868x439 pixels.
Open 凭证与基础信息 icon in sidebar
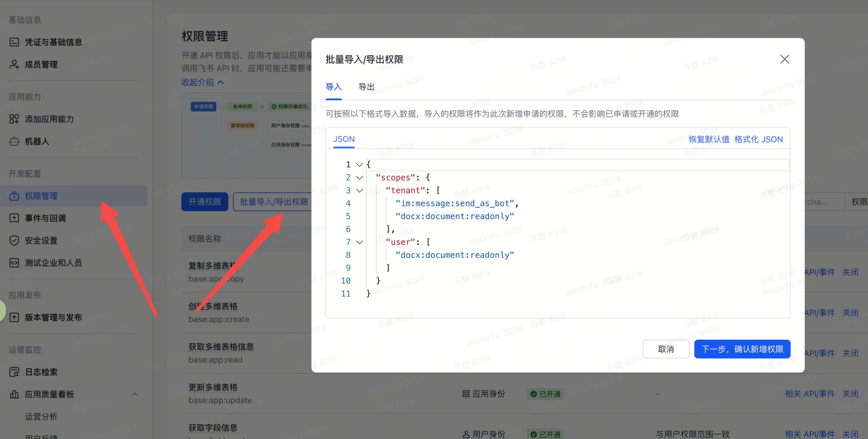click(14, 42)
